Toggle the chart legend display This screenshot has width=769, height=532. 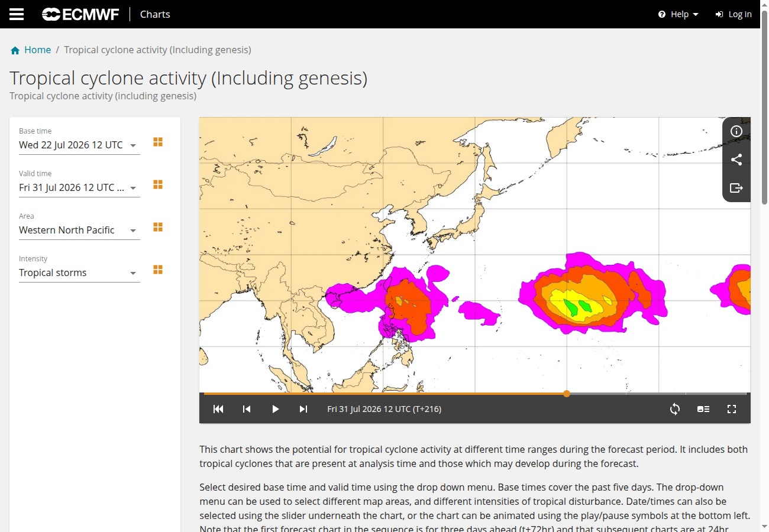point(703,409)
